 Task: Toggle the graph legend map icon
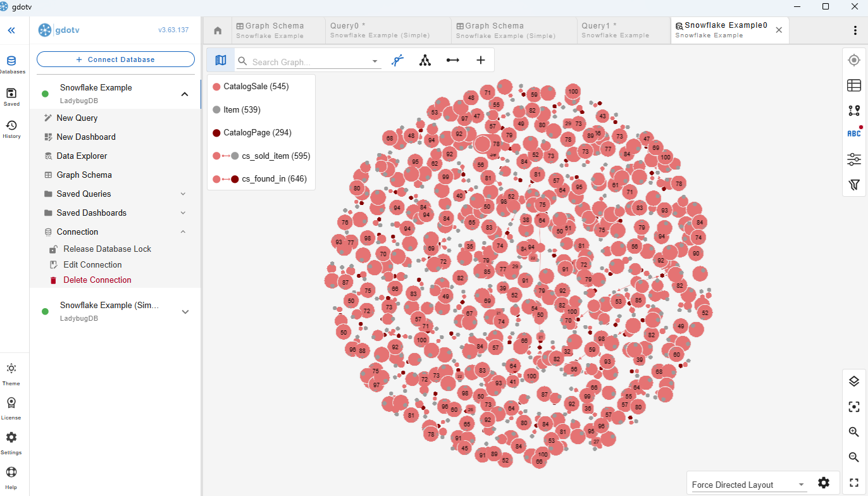(x=220, y=60)
